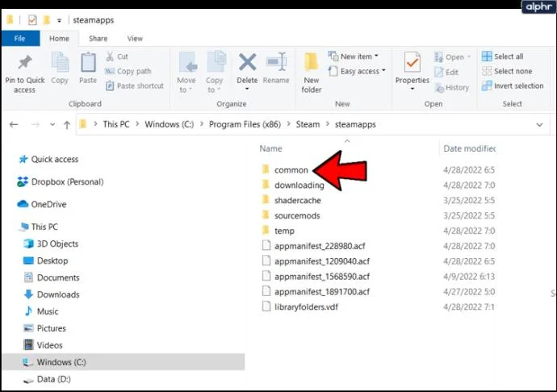The image size is (557, 392).
Task: Click Windows (C:) in address bar
Action: click(x=170, y=124)
